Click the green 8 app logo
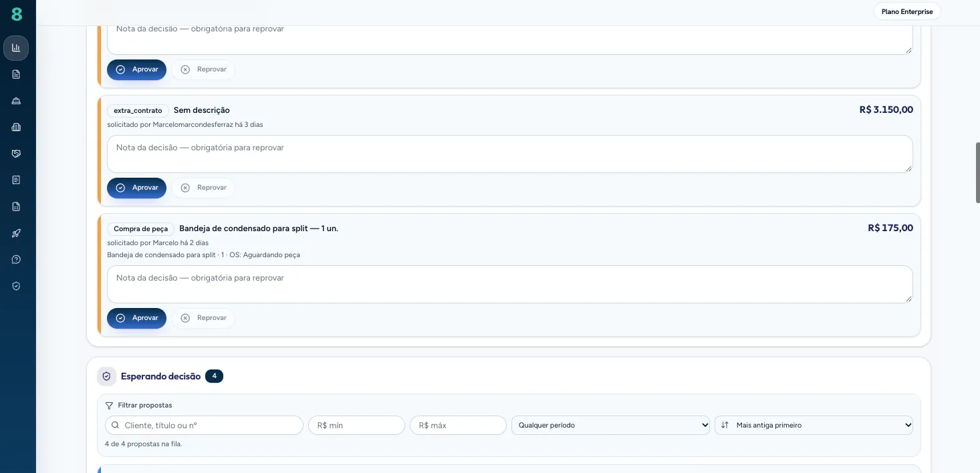Screen dimensions: 980x473 click(17, 14)
